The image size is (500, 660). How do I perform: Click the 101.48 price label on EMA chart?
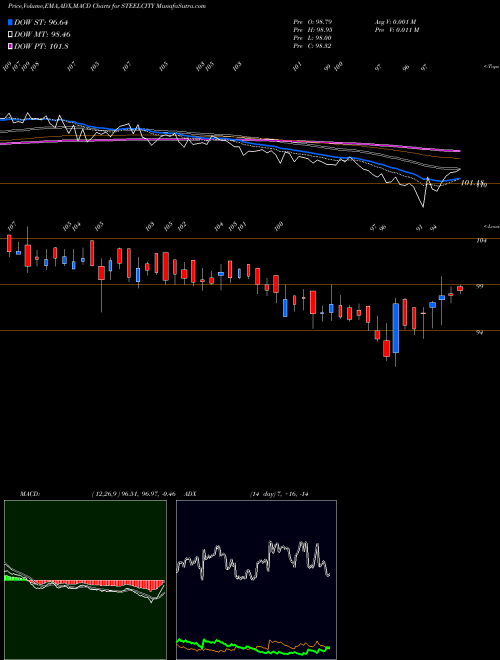tap(473, 183)
